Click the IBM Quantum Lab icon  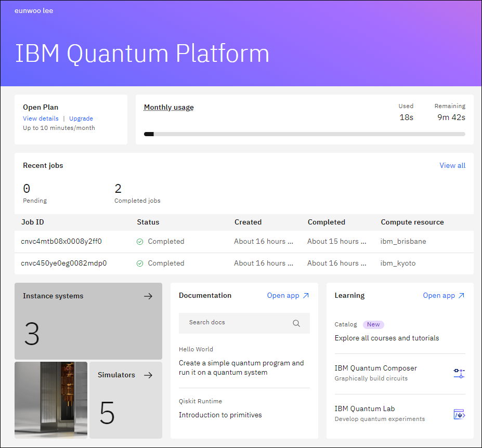click(459, 414)
